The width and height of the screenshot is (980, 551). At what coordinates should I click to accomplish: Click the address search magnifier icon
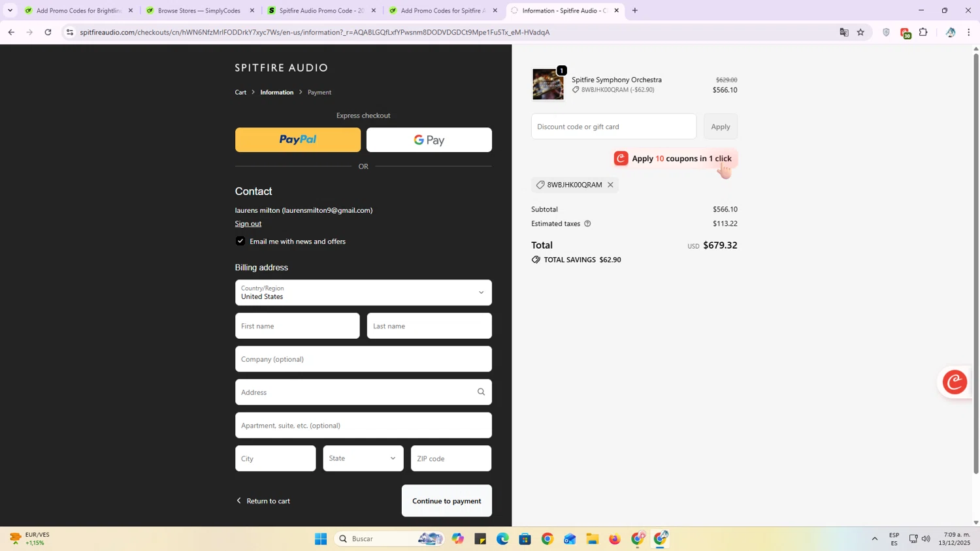coord(481,392)
